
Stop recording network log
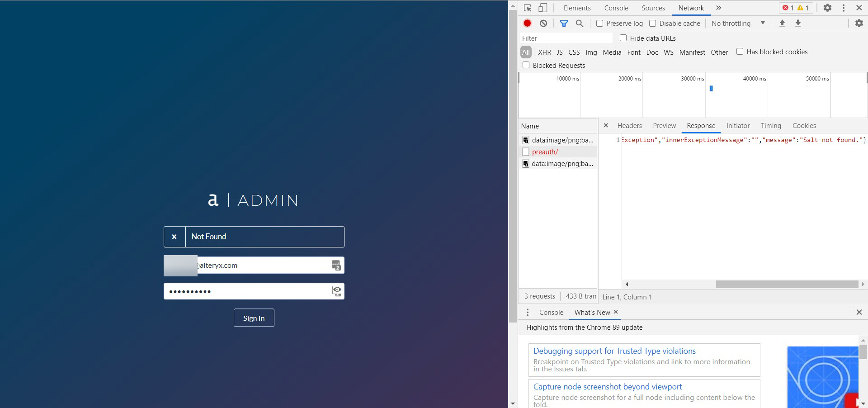[x=527, y=23]
